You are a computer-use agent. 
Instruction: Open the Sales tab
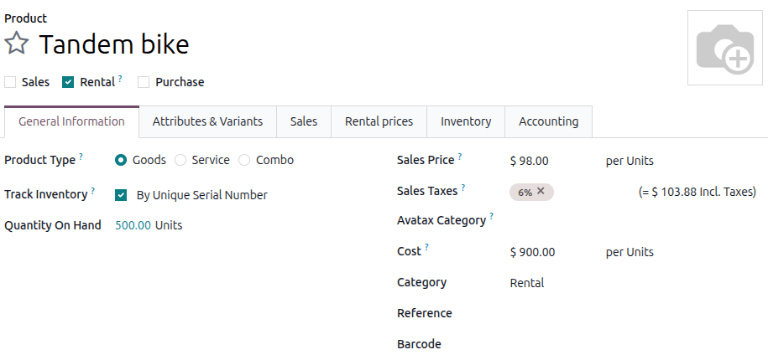pyautogui.click(x=304, y=121)
